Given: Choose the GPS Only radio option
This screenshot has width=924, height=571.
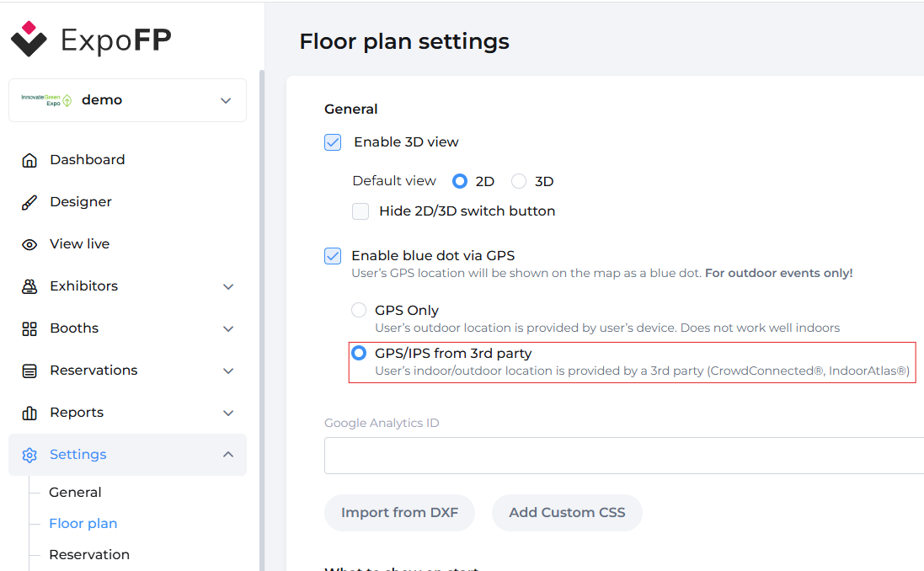Looking at the screenshot, I should pos(359,311).
